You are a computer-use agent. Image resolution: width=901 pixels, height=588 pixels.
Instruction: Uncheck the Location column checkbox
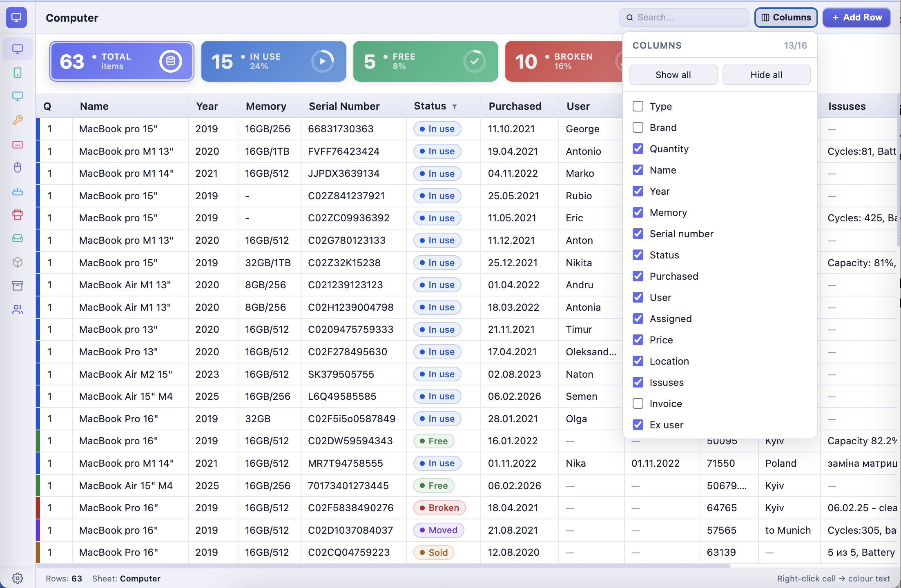coord(638,361)
